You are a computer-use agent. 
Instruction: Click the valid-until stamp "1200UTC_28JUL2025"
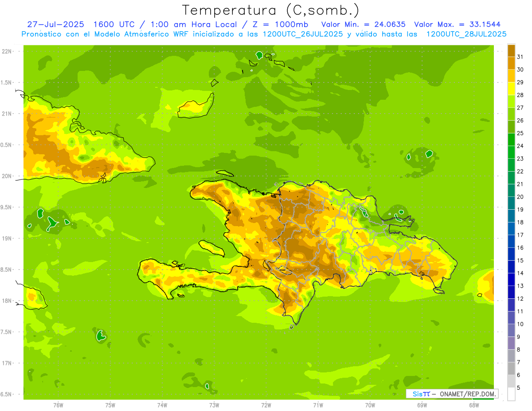[466, 34]
